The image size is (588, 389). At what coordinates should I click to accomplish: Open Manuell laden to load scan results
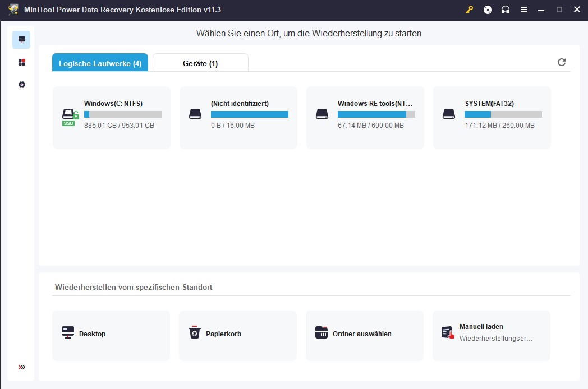click(x=491, y=336)
